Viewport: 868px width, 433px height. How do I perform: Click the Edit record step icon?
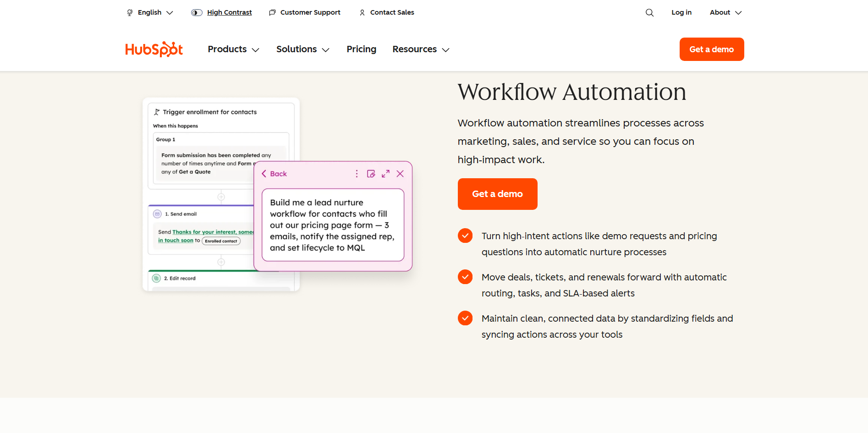tap(156, 278)
